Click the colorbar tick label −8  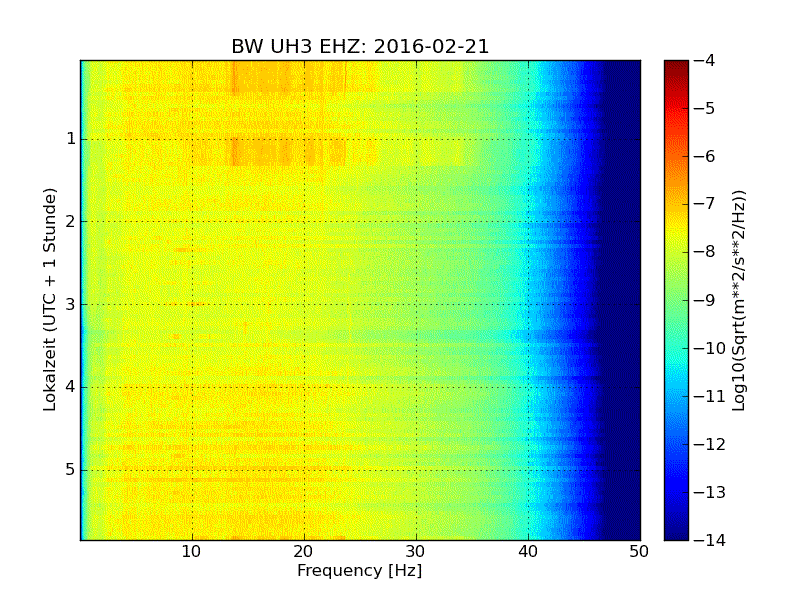705,252
